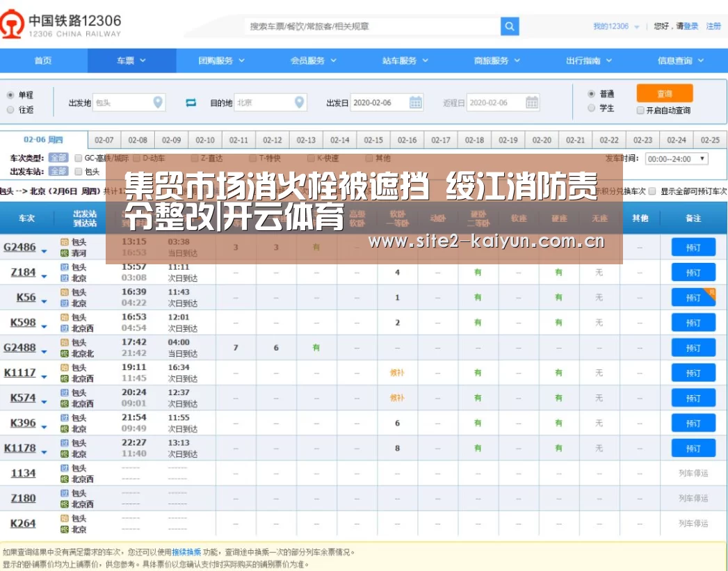Click the origin station icon for K1178
Screen dimensions: 728x571
tap(65, 442)
